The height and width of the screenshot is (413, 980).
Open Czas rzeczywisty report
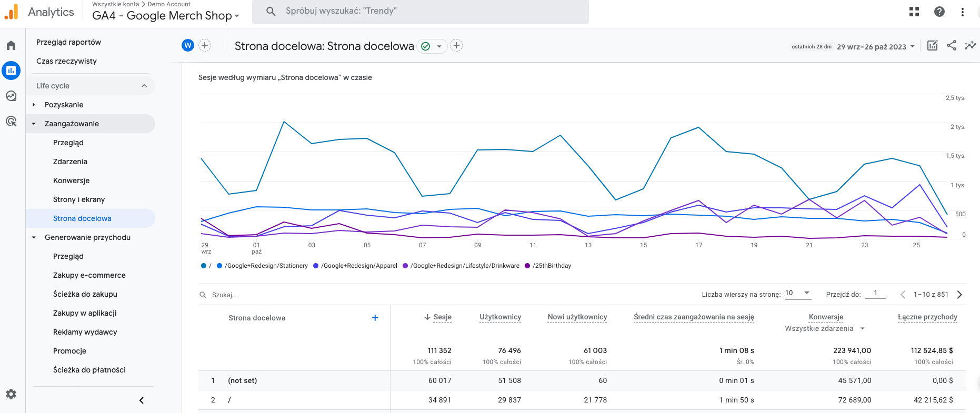click(66, 61)
